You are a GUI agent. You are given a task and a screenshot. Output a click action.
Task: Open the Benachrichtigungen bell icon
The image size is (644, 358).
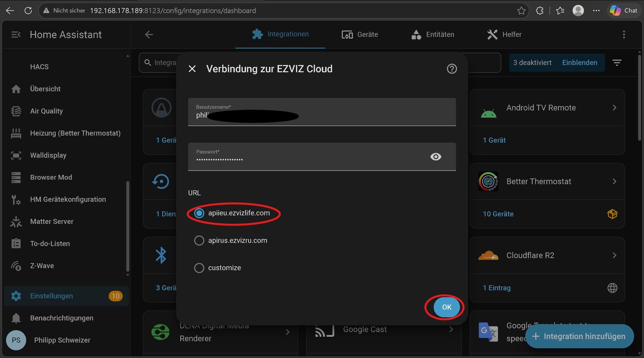click(16, 318)
